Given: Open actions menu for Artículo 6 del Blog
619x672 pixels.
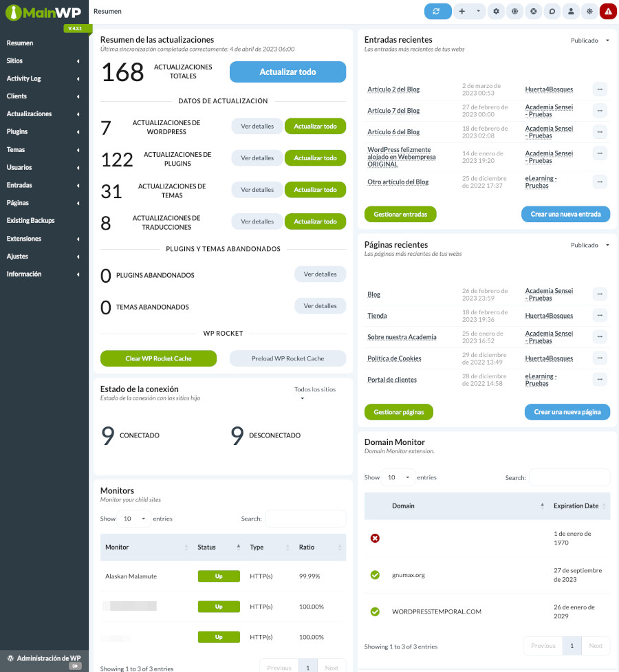Looking at the screenshot, I should point(600,132).
